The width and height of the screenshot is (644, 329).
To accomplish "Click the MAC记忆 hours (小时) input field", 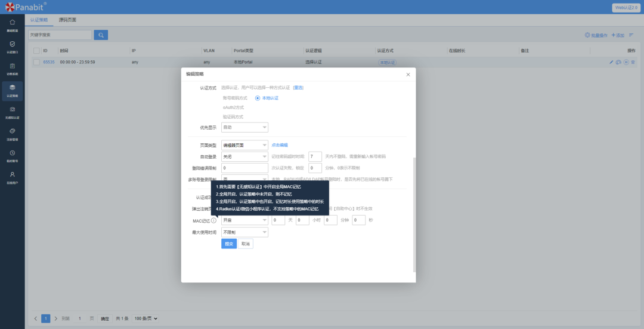I will 302,220.
